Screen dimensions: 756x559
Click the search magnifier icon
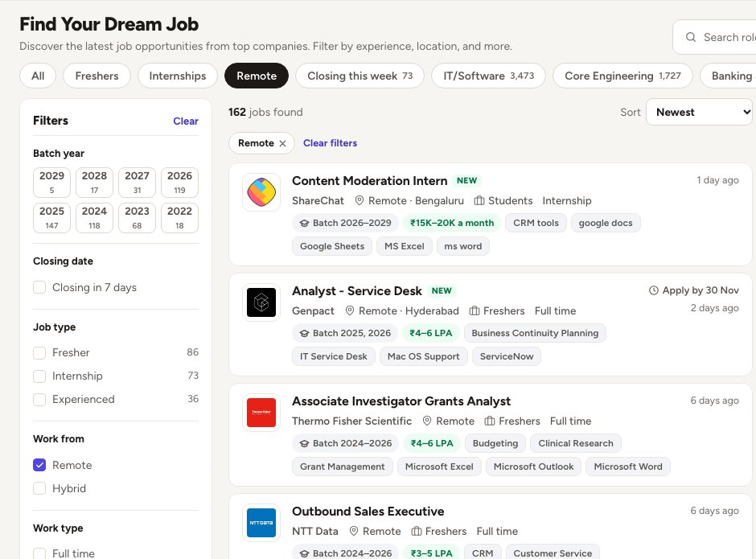pyautogui.click(x=690, y=37)
